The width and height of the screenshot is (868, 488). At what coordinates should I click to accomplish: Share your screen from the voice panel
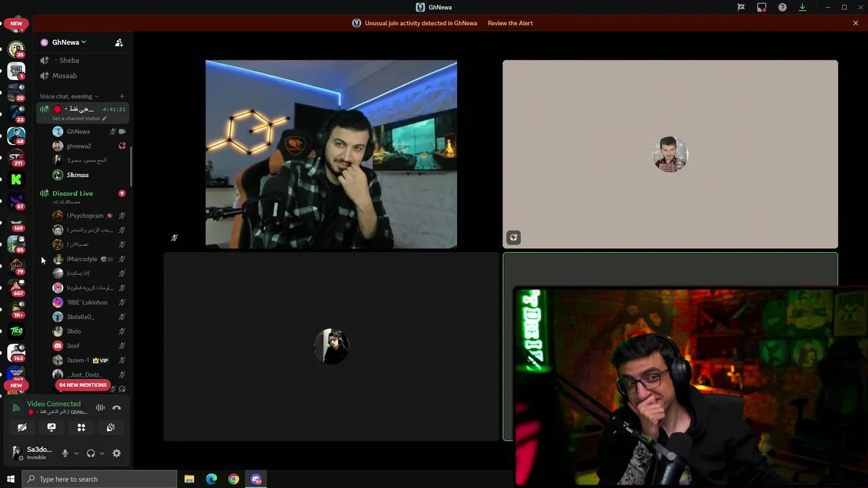point(52,427)
